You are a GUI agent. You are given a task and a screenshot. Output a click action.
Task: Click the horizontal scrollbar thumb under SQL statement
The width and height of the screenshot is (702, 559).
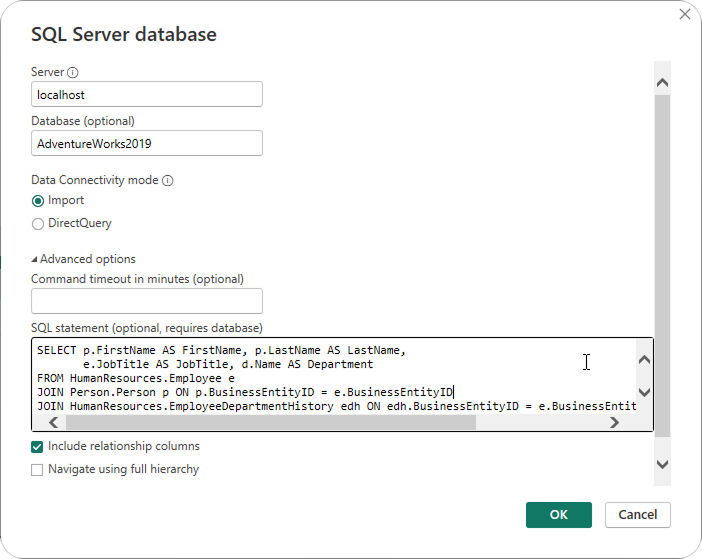pyautogui.click(x=270, y=423)
